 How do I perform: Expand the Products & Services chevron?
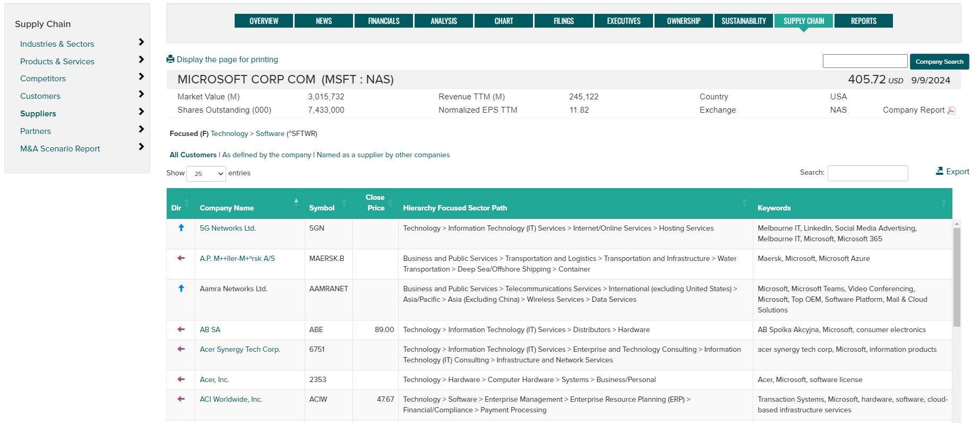(141, 60)
